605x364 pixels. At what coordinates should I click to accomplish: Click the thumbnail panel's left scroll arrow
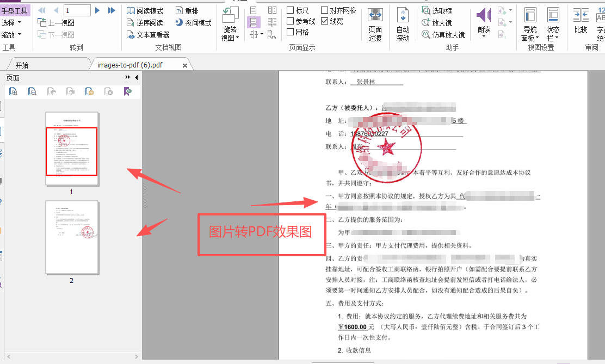(x=9, y=357)
